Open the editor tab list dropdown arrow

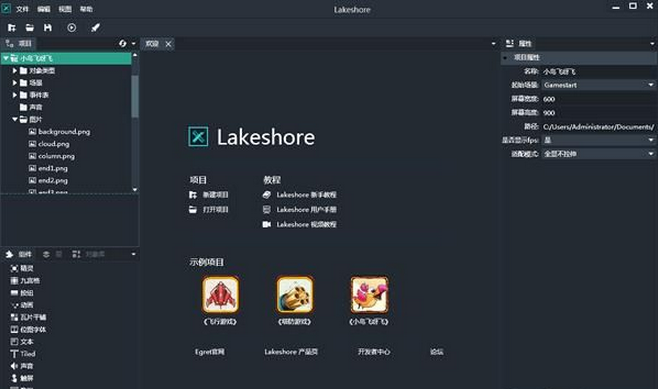tap(494, 43)
